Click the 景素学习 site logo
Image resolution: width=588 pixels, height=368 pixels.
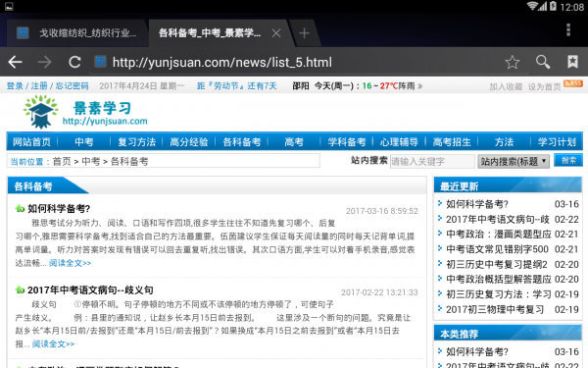pyautogui.click(x=85, y=112)
